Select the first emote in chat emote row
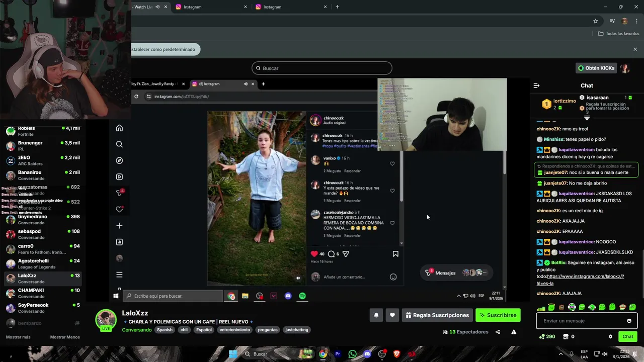644x362 pixels. [x=541, y=307]
